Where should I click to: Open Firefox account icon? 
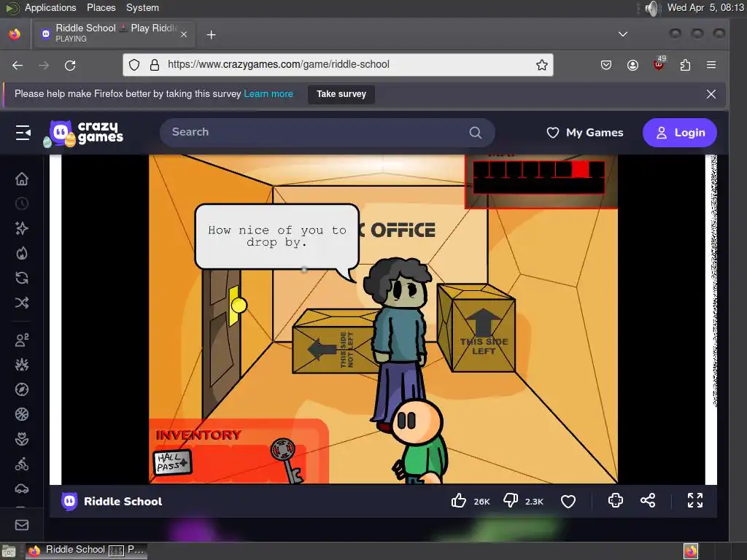pyautogui.click(x=632, y=65)
